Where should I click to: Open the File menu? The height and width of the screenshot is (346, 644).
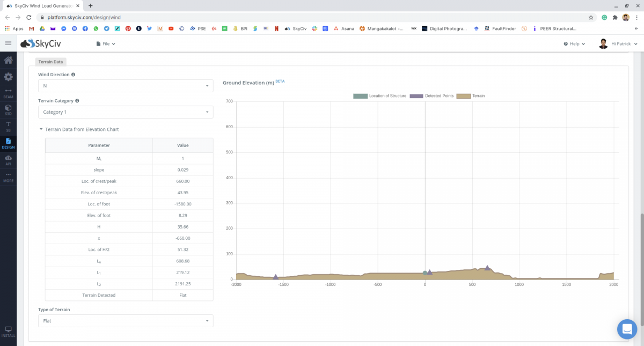pos(106,43)
